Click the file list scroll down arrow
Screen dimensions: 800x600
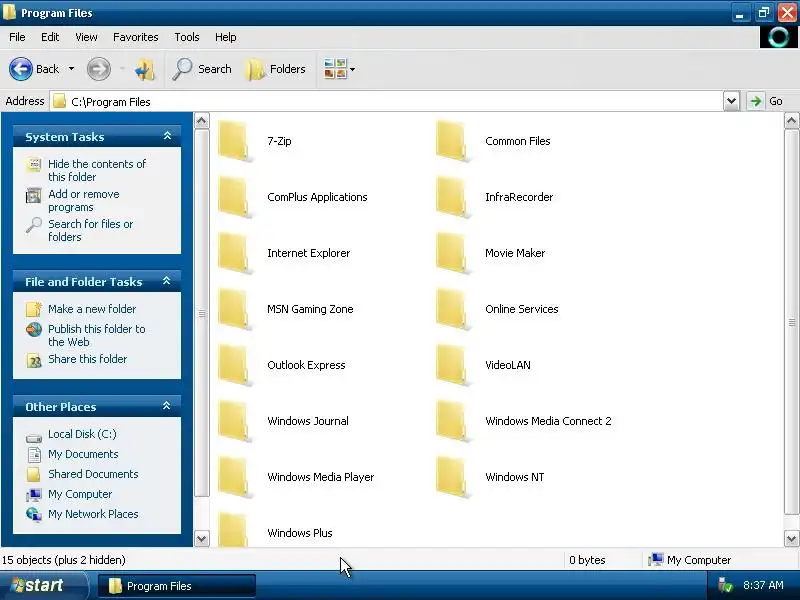click(791, 539)
